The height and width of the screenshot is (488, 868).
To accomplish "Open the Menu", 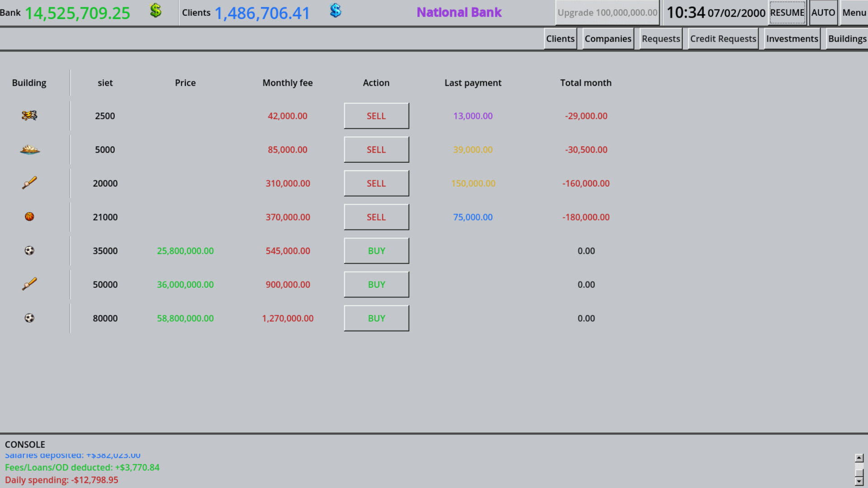I will tap(854, 13).
